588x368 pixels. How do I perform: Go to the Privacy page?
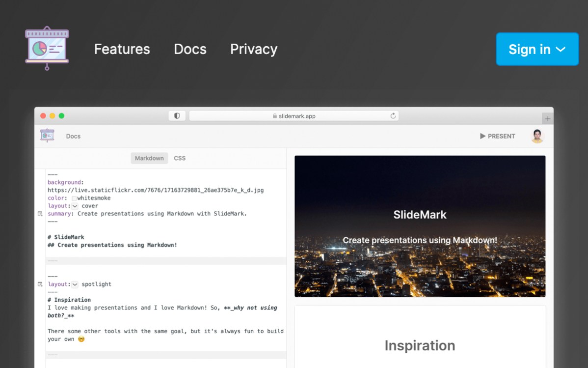tap(254, 49)
